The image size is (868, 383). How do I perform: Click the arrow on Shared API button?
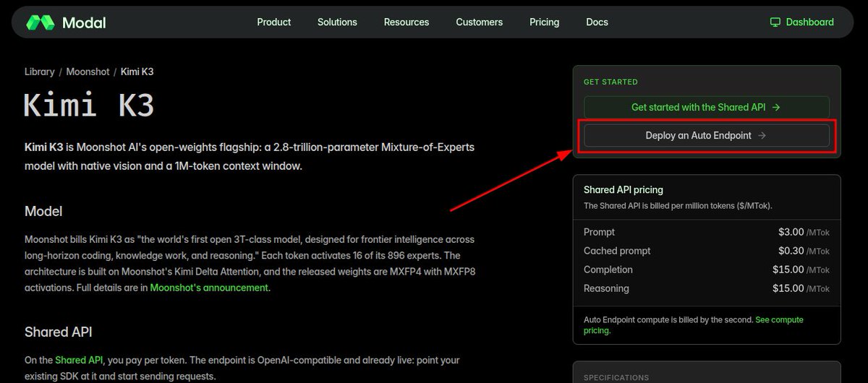point(776,107)
